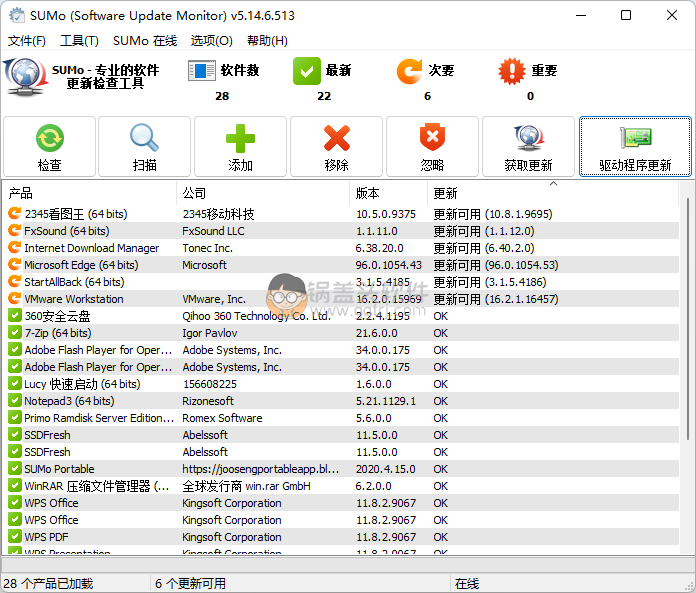The height and width of the screenshot is (593, 696).
Task: Click green check icon beside SUMo Portable
Action: click(x=15, y=468)
